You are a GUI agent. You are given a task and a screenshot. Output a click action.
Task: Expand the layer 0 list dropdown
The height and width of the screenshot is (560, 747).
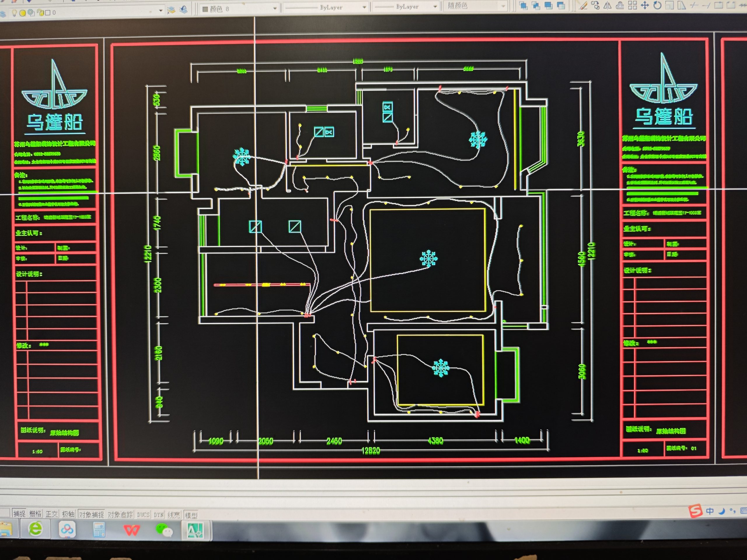[x=161, y=11]
